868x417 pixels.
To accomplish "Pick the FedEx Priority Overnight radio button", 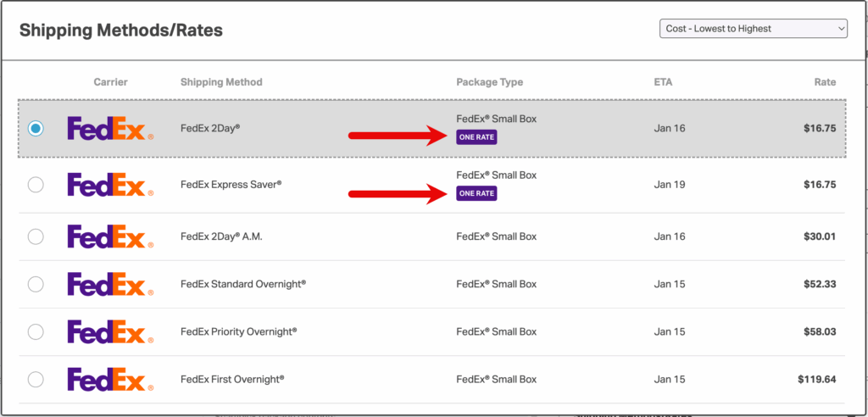I will click(x=36, y=332).
